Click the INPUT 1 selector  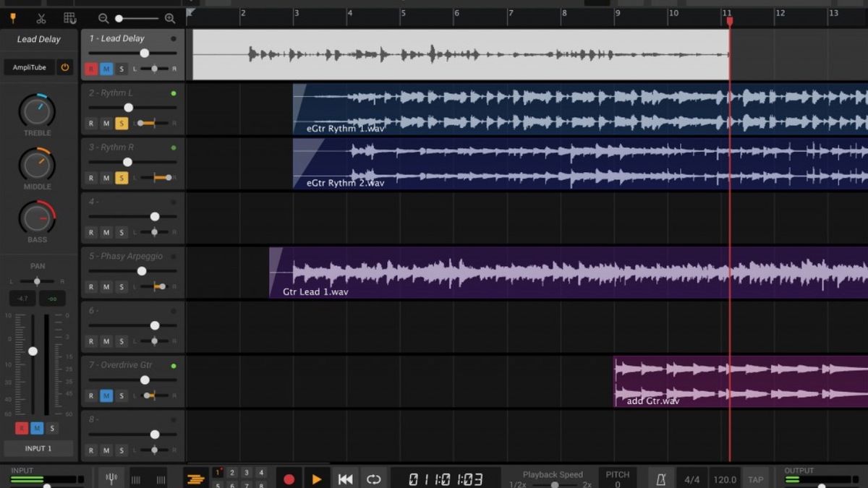pos(38,448)
